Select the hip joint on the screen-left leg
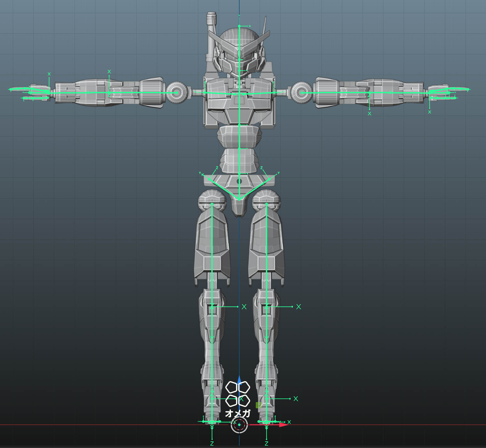486x448 pixels. tap(212, 204)
